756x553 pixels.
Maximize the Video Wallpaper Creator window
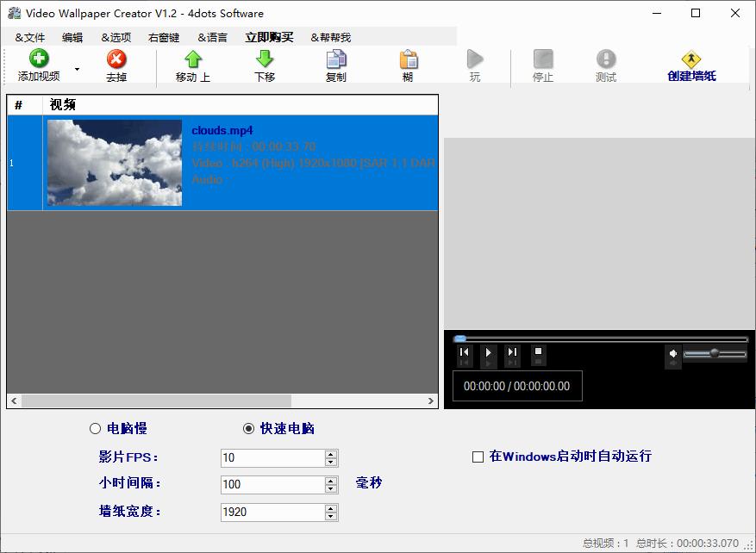coord(696,13)
